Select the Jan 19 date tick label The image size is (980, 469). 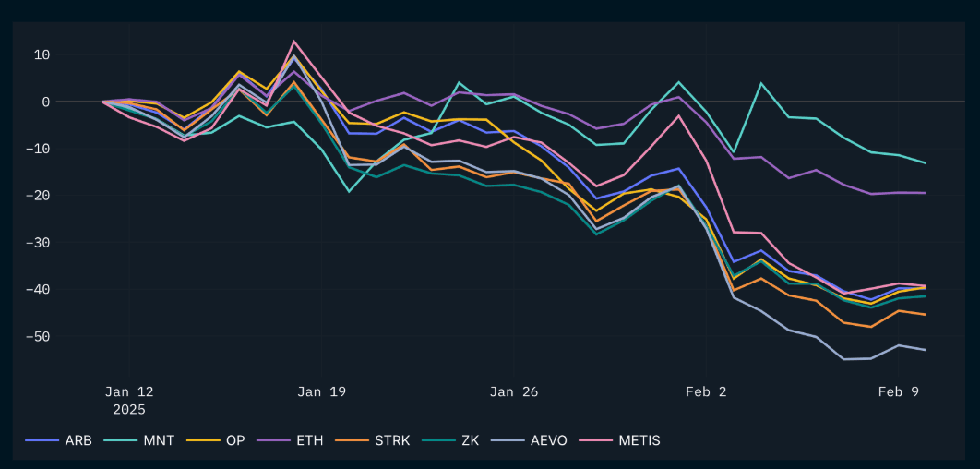322,391
